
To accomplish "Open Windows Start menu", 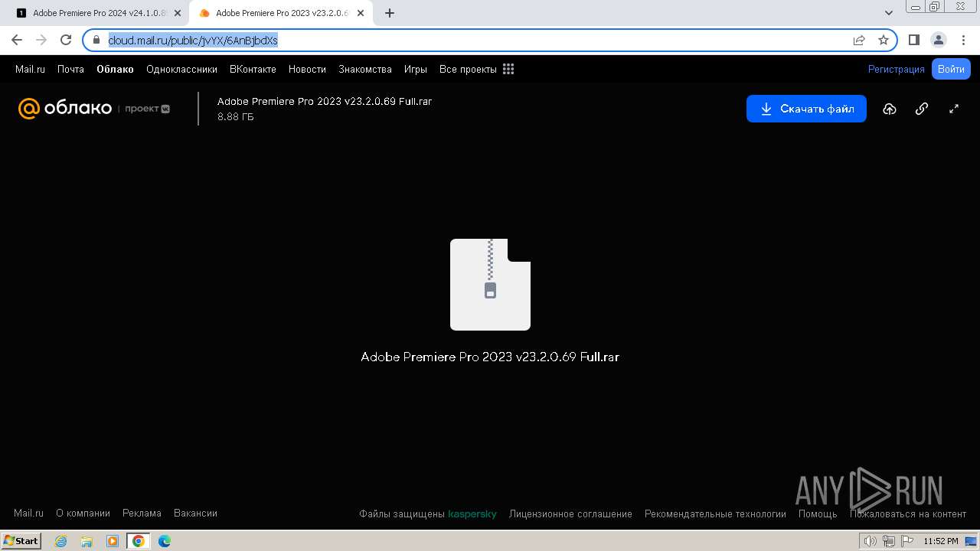I will (x=21, y=540).
